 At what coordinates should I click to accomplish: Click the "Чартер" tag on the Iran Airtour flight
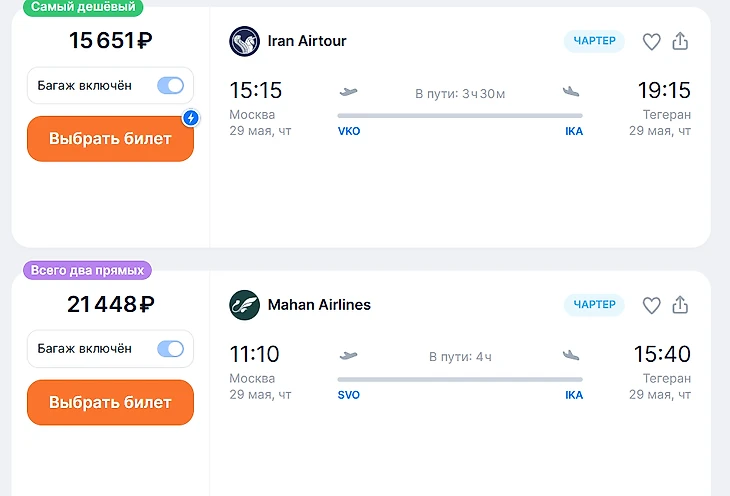pos(594,41)
